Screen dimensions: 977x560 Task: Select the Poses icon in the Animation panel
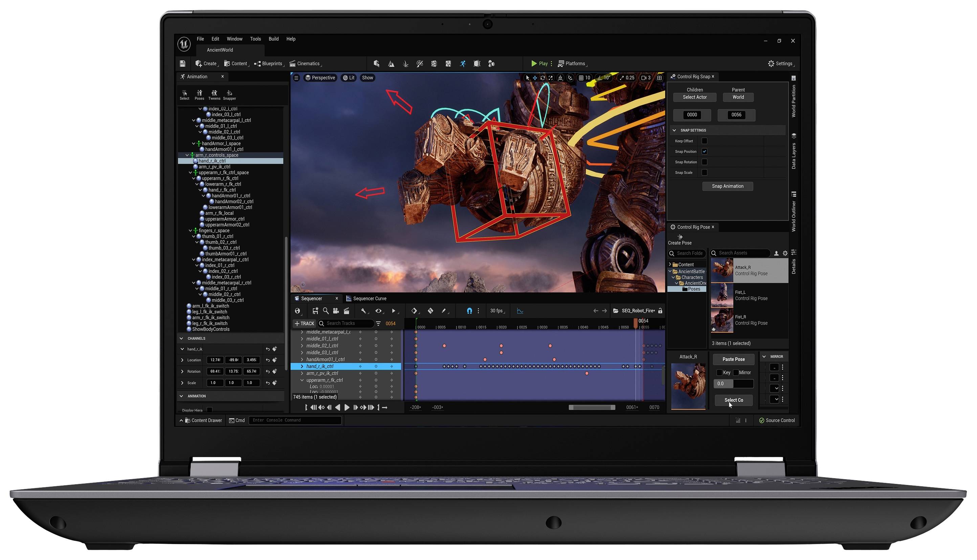point(199,95)
